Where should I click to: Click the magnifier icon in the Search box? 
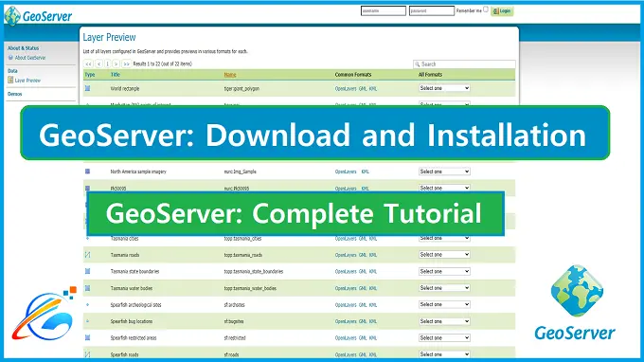[418, 64]
